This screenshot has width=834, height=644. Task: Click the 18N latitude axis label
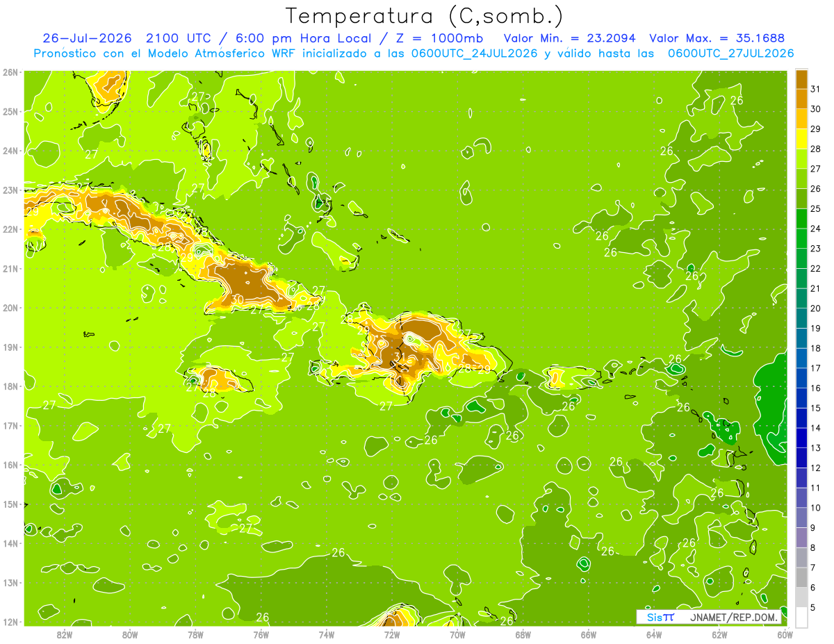click(x=10, y=386)
